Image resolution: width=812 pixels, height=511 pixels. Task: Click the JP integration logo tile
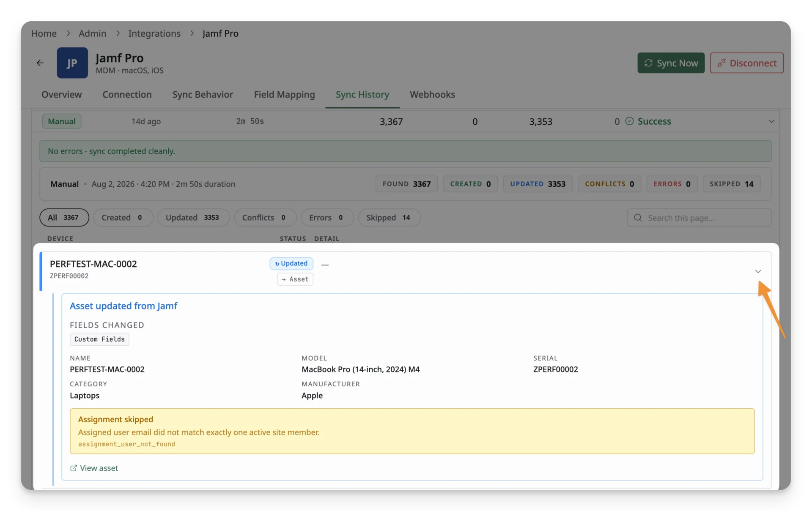(72, 63)
